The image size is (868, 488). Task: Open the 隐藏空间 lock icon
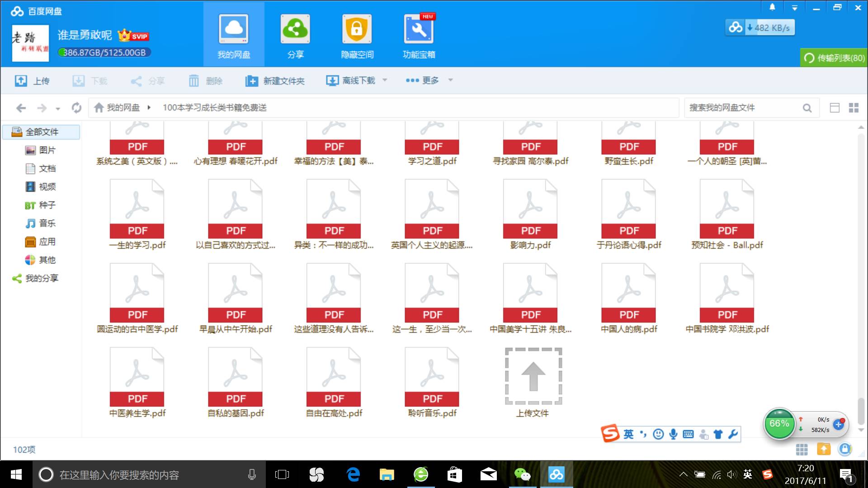[x=357, y=29]
